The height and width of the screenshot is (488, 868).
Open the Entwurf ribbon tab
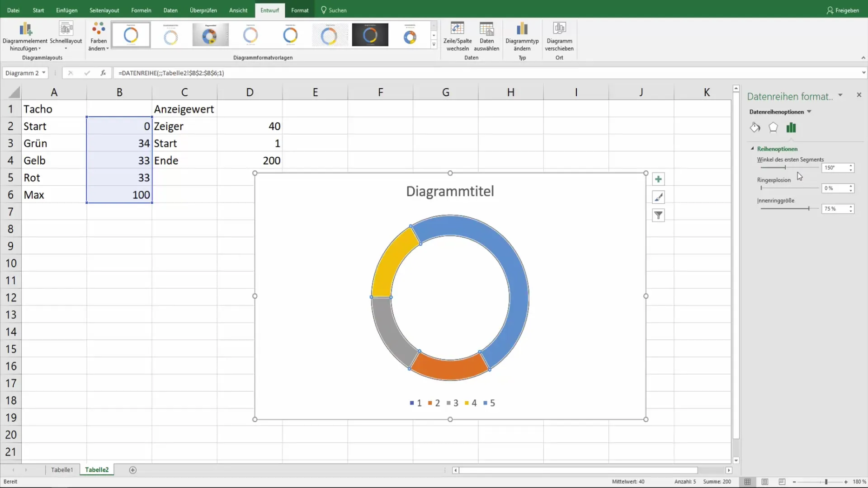[x=269, y=10]
